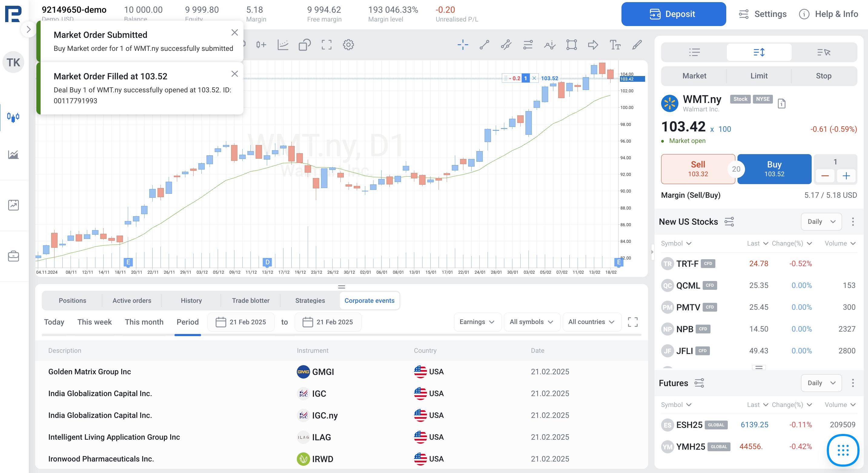Open the Earnings filter dropdown
Screen dimensions: 868x473
pyautogui.click(x=477, y=322)
